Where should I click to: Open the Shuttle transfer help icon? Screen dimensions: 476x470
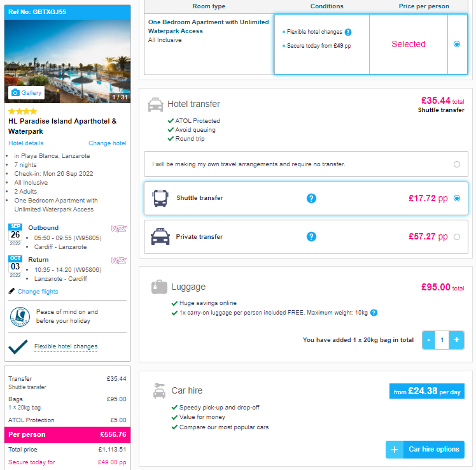point(311,198)
